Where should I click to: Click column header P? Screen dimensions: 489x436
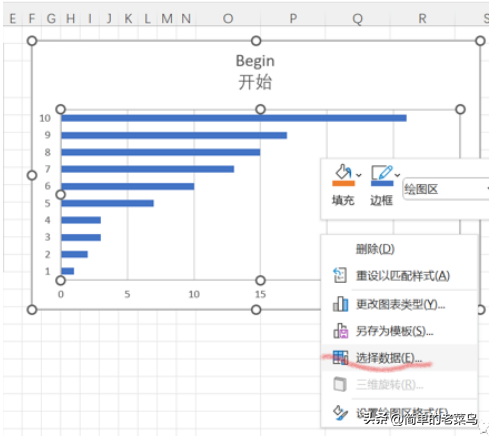(x=293, y=18)
